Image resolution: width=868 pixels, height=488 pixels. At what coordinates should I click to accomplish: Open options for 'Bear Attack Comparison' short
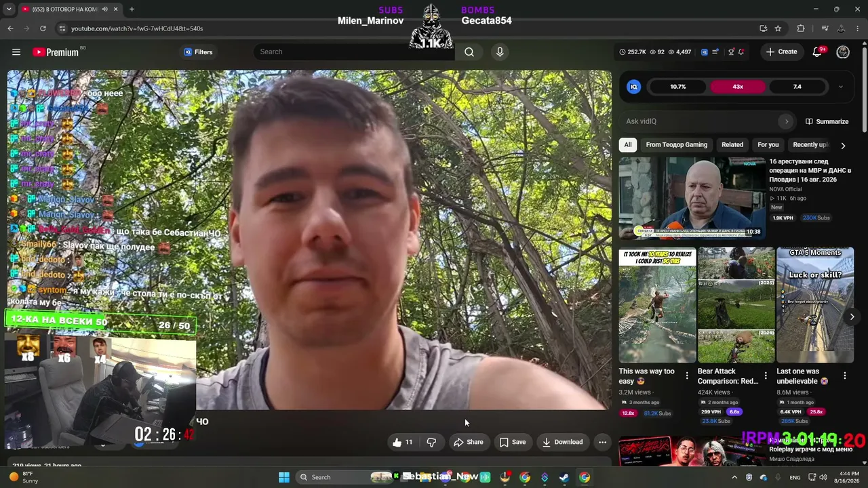tap(766, 375)
